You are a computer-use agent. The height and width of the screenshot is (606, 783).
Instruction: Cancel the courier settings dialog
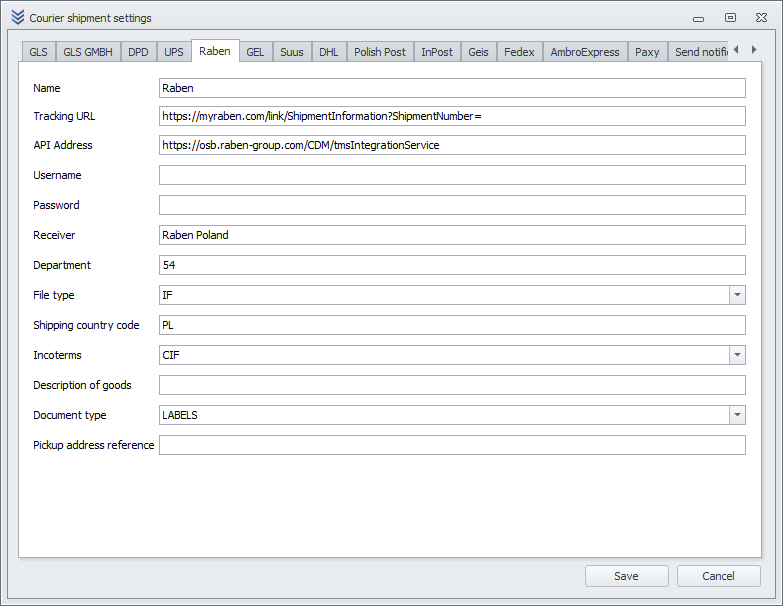(719, 576)
